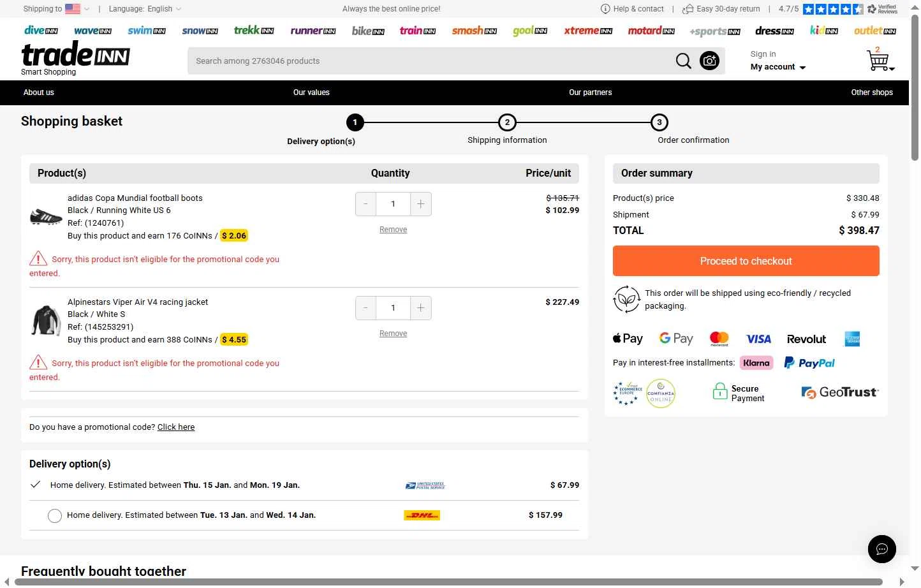Click the Confianza Online seal
921x588 pixels.
tap(660, 393)
